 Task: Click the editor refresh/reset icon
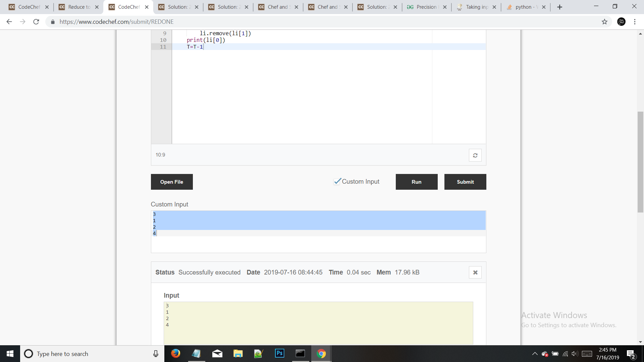pyautogui.click(x=475, y=155)
